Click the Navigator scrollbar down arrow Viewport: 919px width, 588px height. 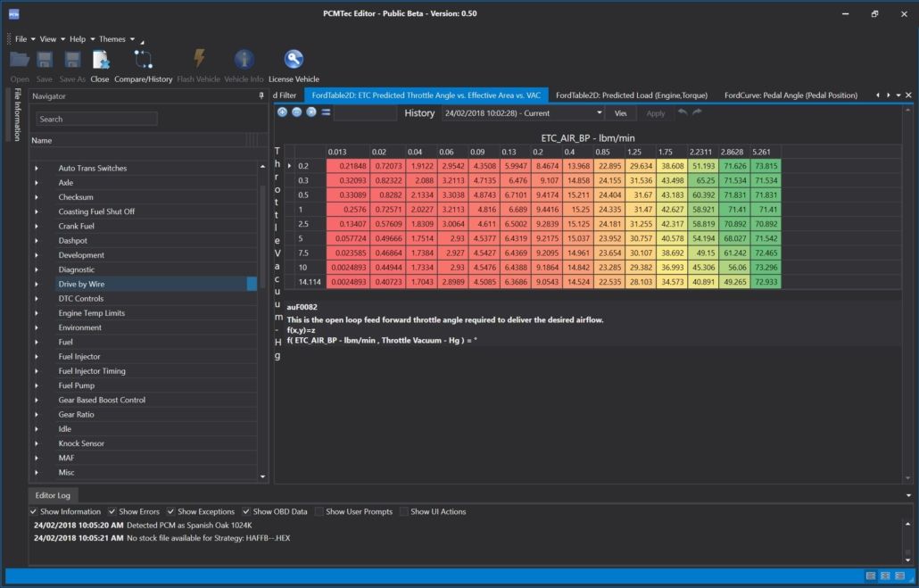[262, 476]
